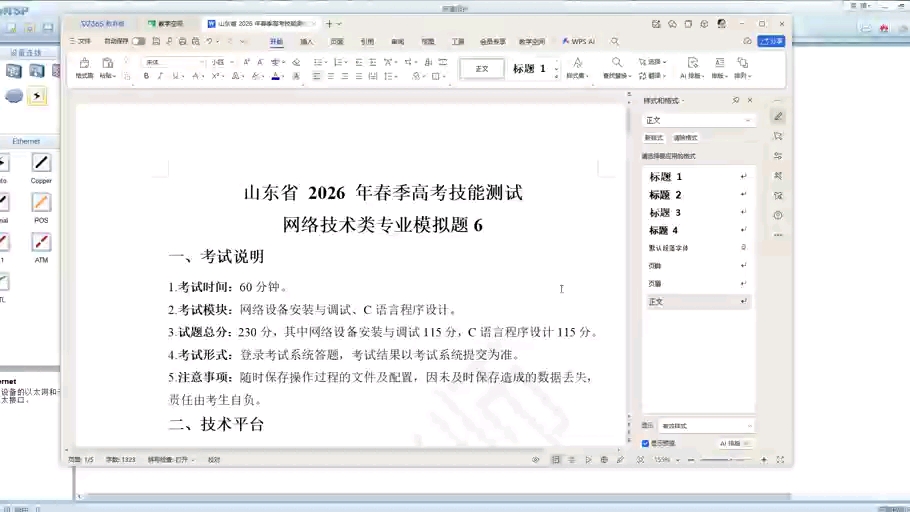
Task: Click the Clear Format button in Styles panel
Action: pos(685,138)
